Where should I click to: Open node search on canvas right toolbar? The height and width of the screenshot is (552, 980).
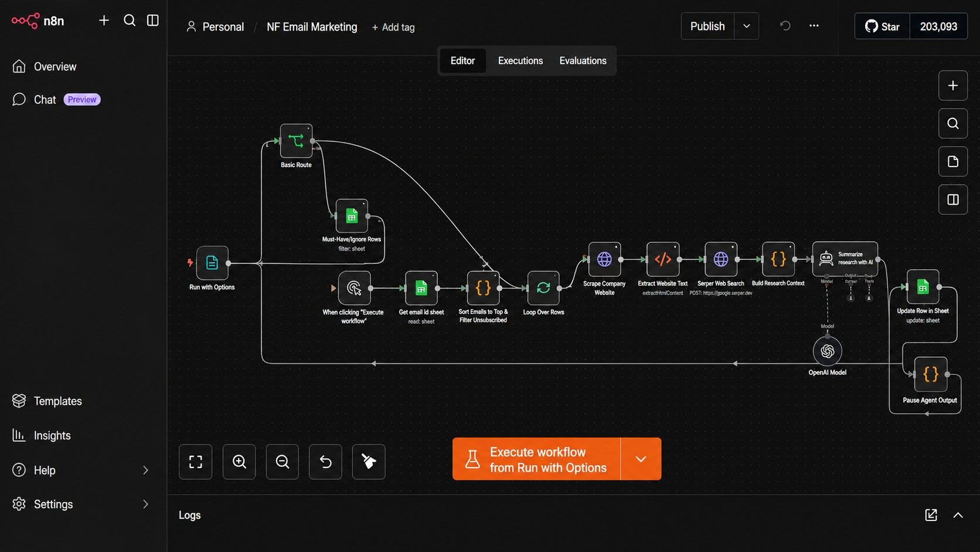(953, 124)
